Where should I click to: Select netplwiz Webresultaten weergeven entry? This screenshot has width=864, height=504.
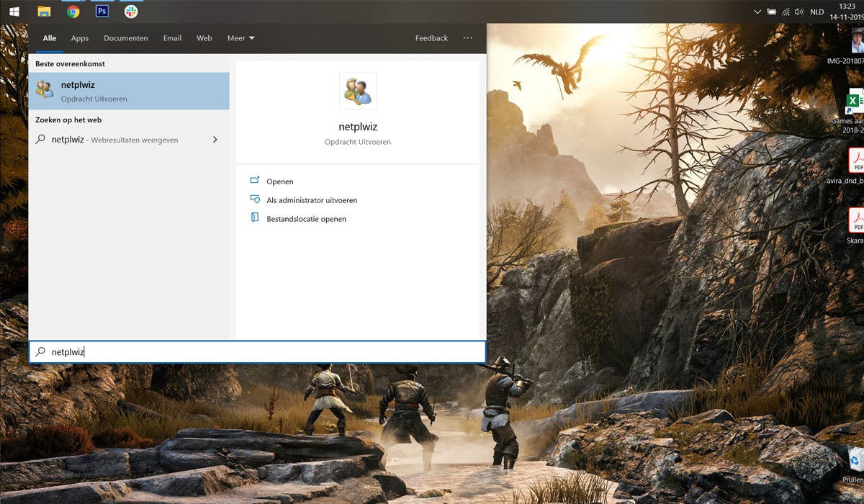pos(129,140)
